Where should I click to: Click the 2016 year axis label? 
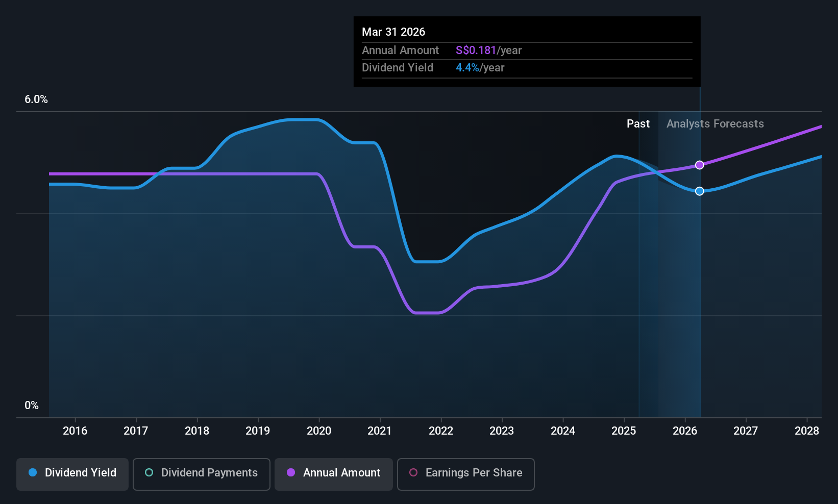point(75,431)
